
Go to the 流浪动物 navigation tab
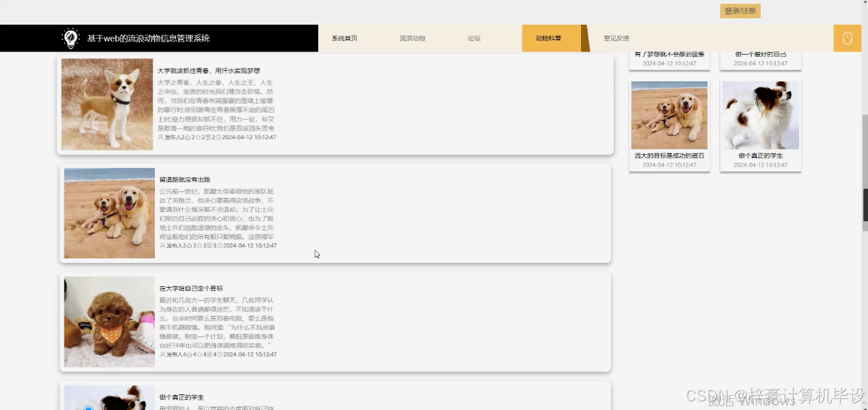pos(413,38)
